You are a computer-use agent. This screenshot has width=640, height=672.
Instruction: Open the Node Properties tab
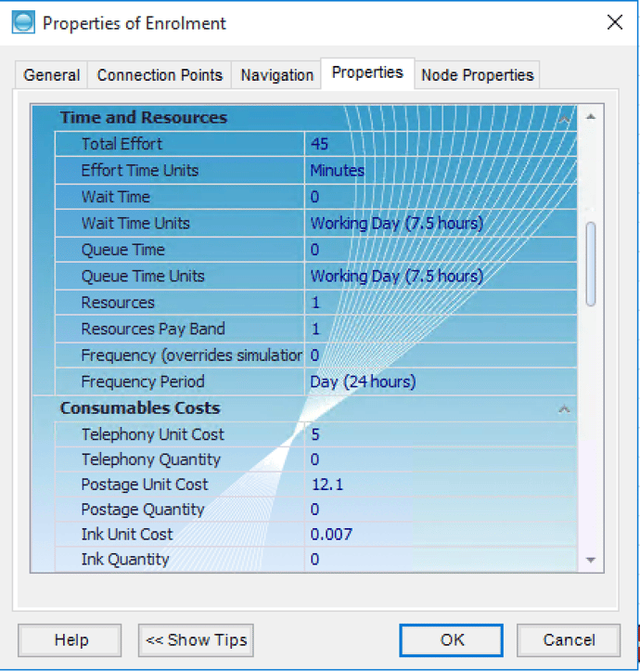pos(477,75)
